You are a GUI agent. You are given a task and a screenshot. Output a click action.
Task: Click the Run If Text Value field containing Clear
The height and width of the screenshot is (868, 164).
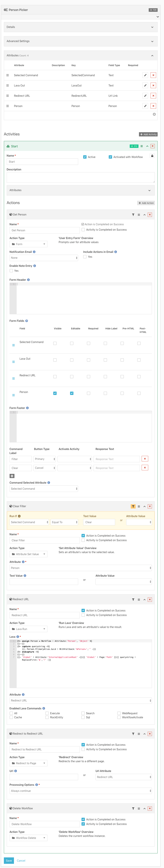[99, 522]
